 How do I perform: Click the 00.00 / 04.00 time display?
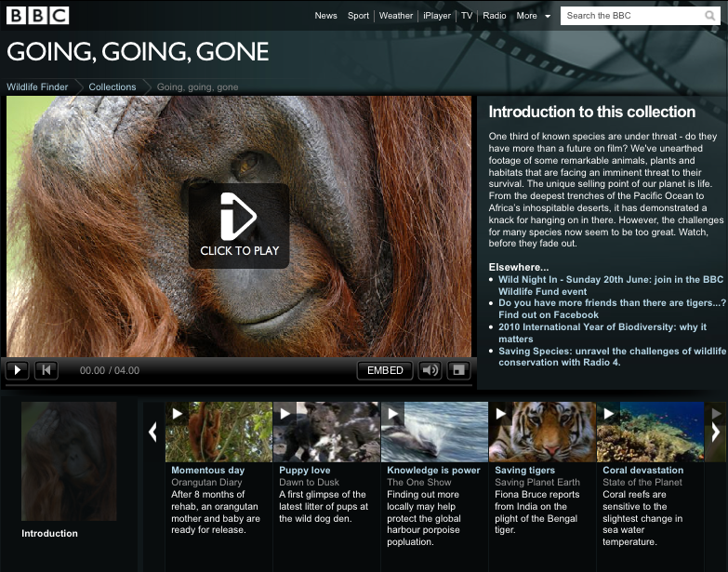click(x=110, y=370)
